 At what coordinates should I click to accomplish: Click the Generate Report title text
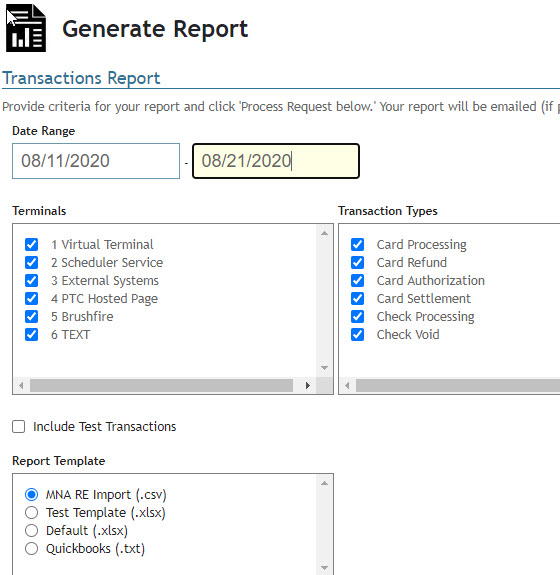click(155, 29)
